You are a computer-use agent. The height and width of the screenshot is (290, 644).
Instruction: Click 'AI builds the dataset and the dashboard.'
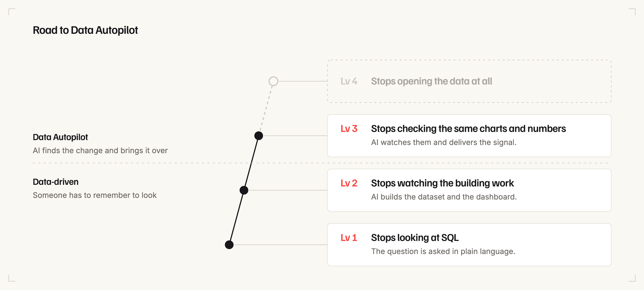[x=444, y=197]
